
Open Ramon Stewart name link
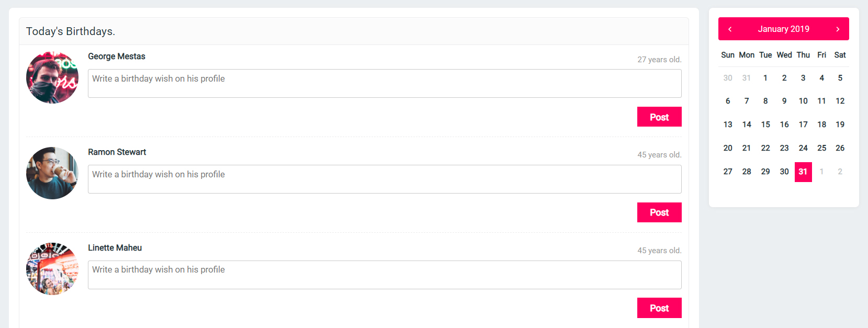pyautogui.click(x=117, y=152)
